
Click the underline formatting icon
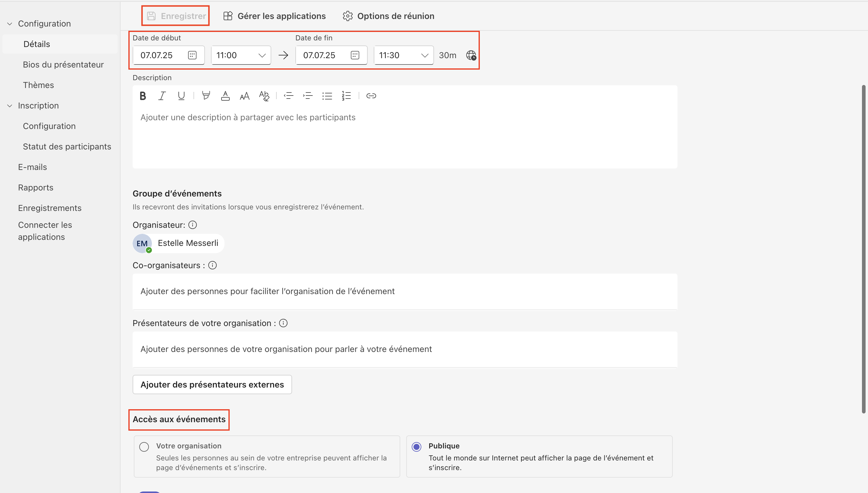(x=181, y=96)
